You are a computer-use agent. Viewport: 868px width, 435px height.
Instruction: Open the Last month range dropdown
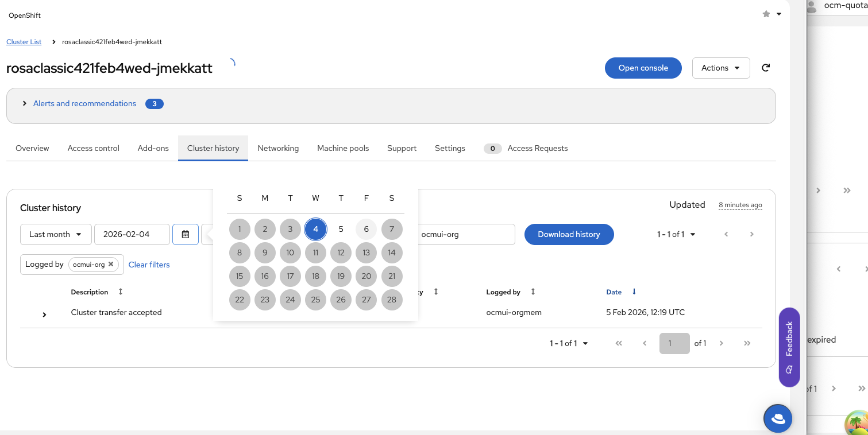tap(56, 234)
